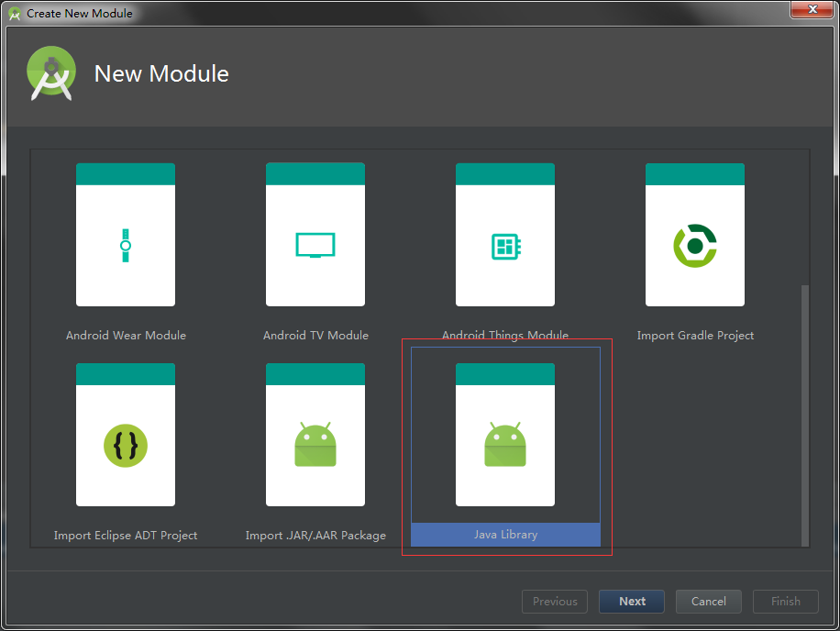The height and width of the screenshot is (631, 840).
Task: Click the Finish button
Action: (x=785, y=602)
